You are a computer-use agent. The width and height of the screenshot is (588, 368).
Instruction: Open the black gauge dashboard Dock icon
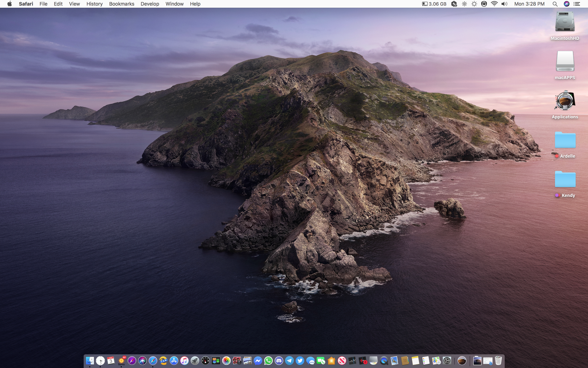click(x=205, y=361)
